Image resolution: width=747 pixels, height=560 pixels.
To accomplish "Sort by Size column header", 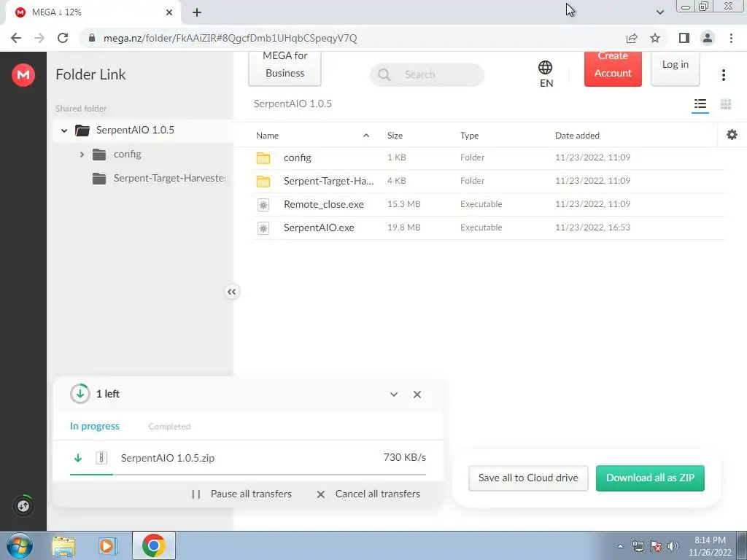I will (395, 135).
